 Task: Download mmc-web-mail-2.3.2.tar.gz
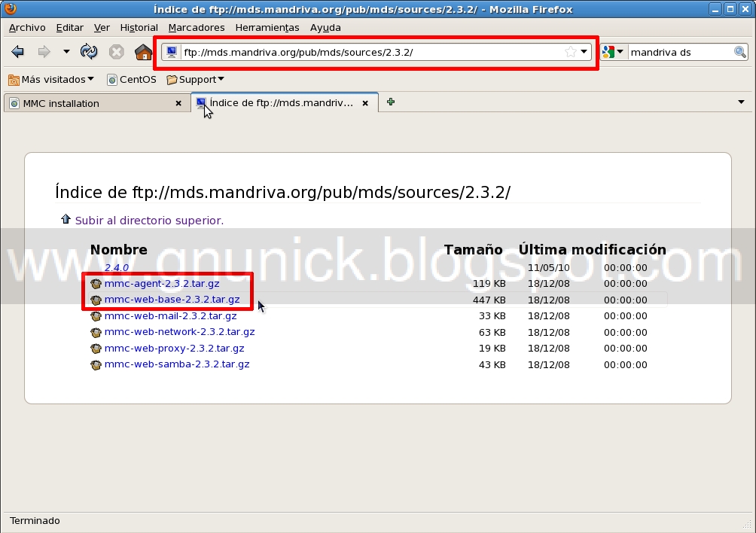[171, 315]
